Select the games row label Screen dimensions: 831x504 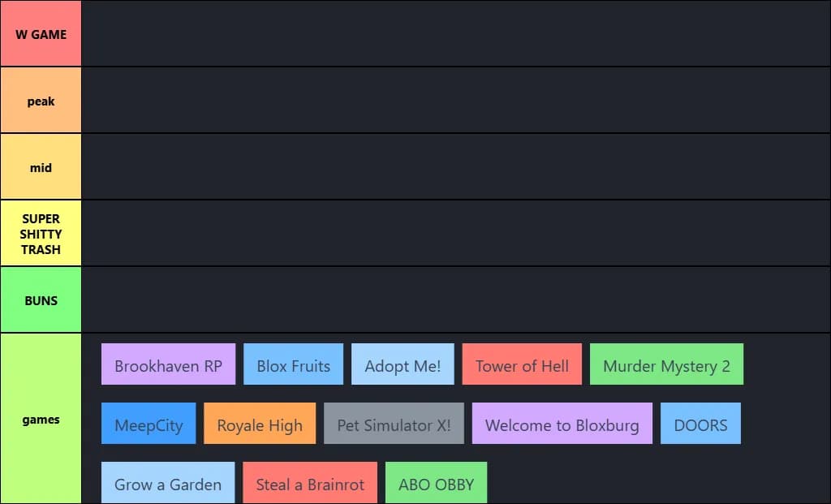click(41, 419)
